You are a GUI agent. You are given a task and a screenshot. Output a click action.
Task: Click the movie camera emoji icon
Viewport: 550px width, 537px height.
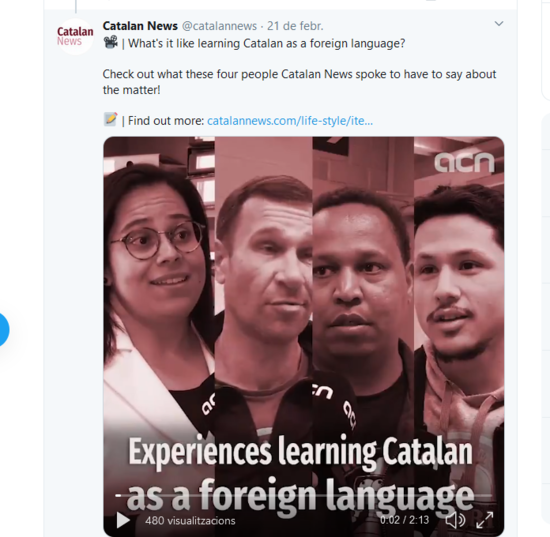pos(110,42)
